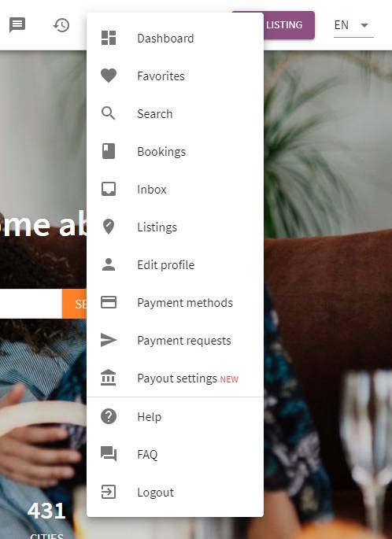This screenshot has width=392, height=539.
Task: Click the Search magnifier icon in menu
Action: [x=109, y=113]
